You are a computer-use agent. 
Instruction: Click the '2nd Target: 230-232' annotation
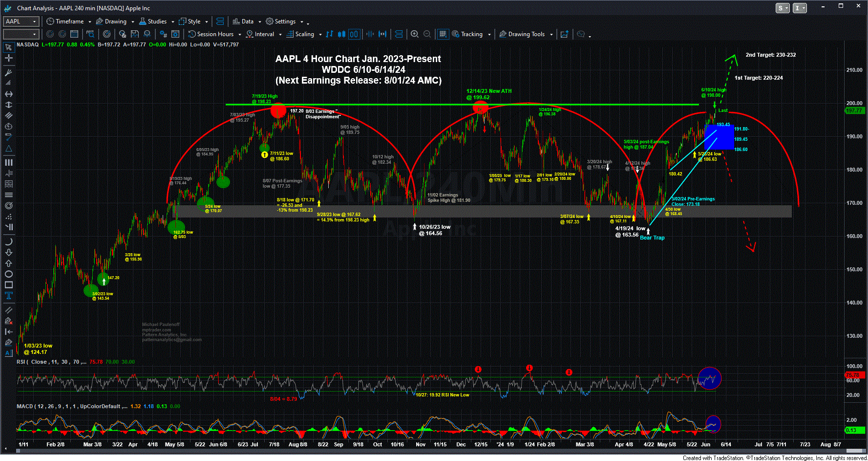pos(770,55)
